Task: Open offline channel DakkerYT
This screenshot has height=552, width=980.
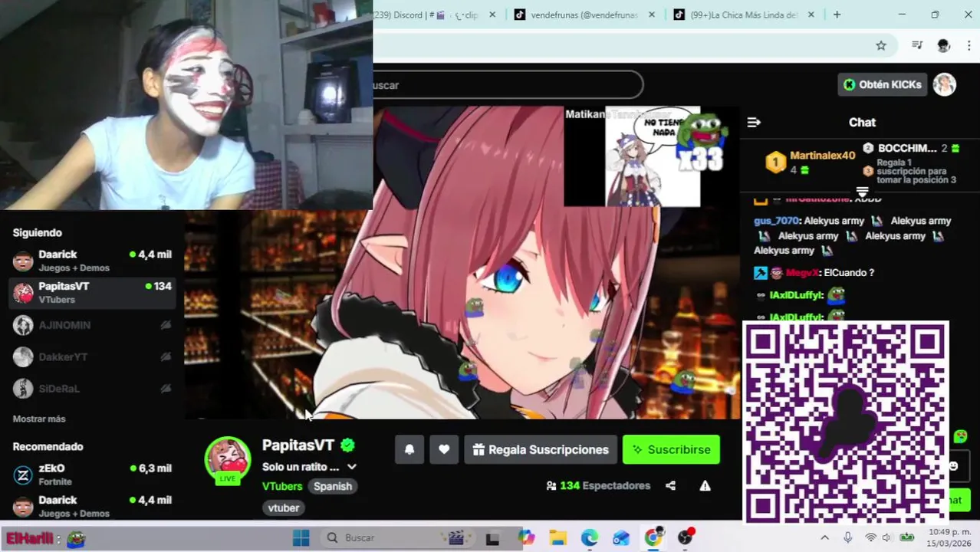Action: click(x=92, y=356)
